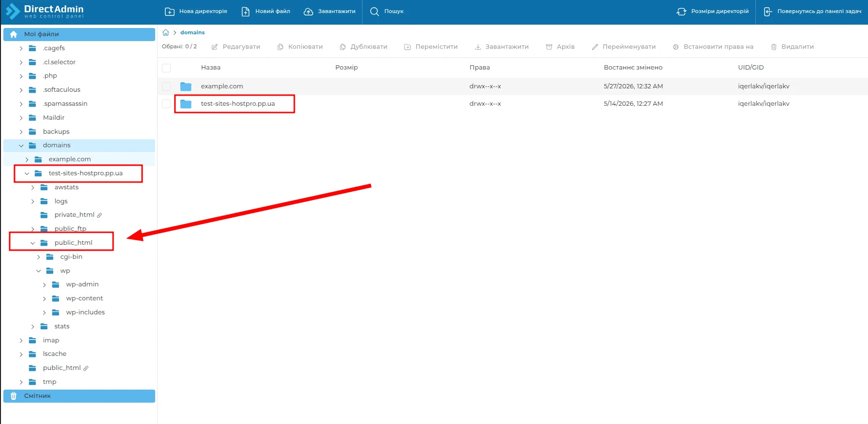Viewport: 868px width, 424px height.
Task: Open Пошук in the top bar
Action: pos(387,12)
